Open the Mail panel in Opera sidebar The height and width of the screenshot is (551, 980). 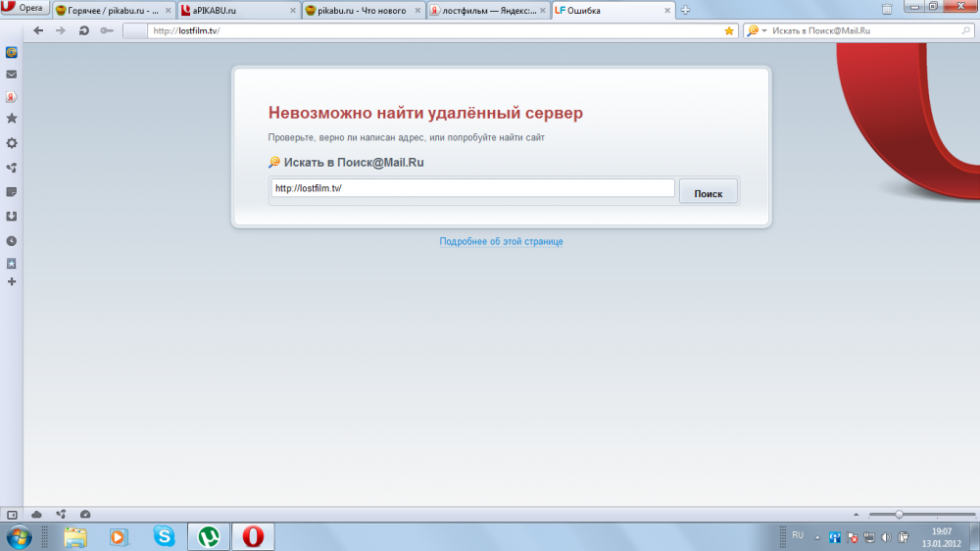12,75
